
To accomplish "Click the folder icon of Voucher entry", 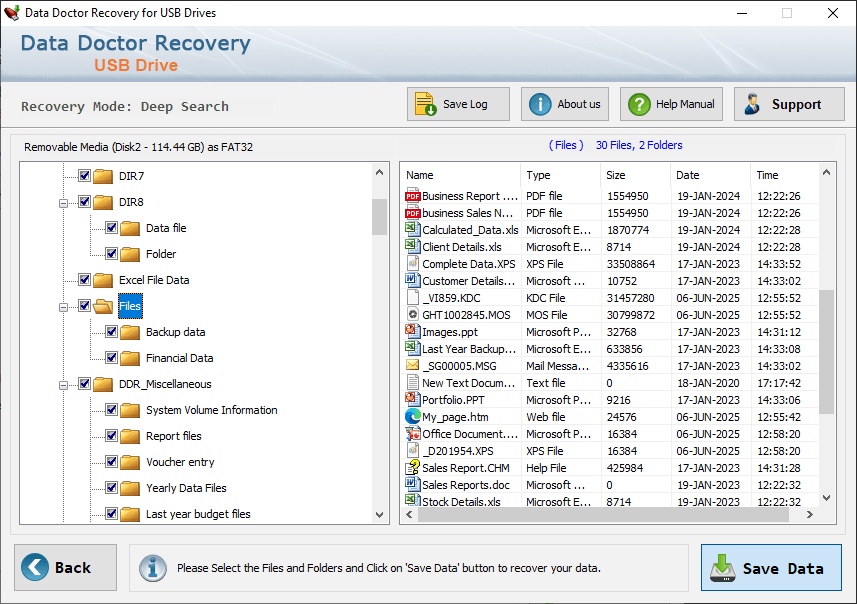I will 130,462.
